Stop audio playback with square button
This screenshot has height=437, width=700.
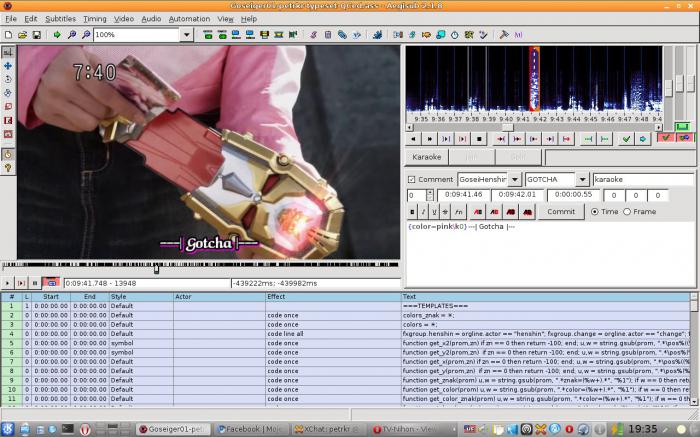tap(479, 139)
